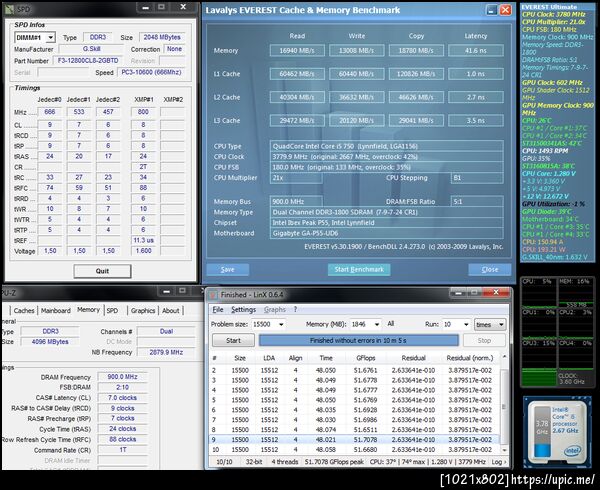Viewport: 600px width, 490px height.
Task: Click the Intel Core i5 processor gadget
Action: click(x=557, y=431)
